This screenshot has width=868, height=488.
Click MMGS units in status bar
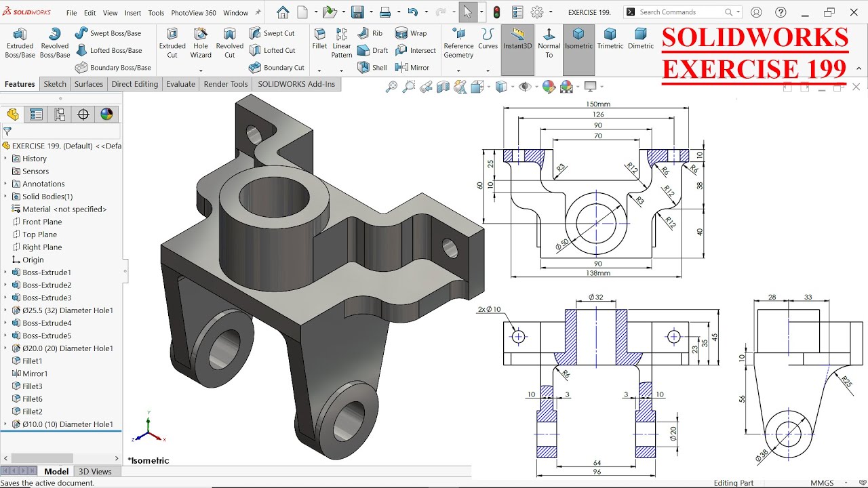tap(822, 483)
